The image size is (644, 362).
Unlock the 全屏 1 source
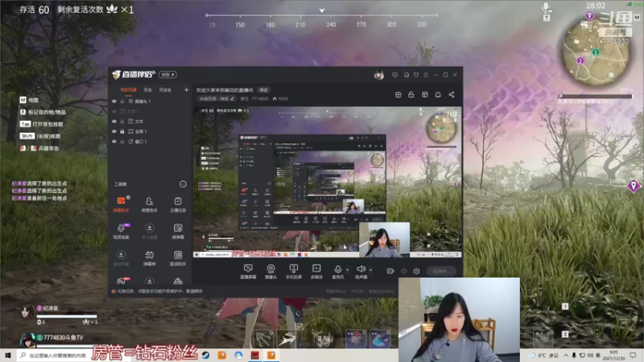tap(122, 131)
